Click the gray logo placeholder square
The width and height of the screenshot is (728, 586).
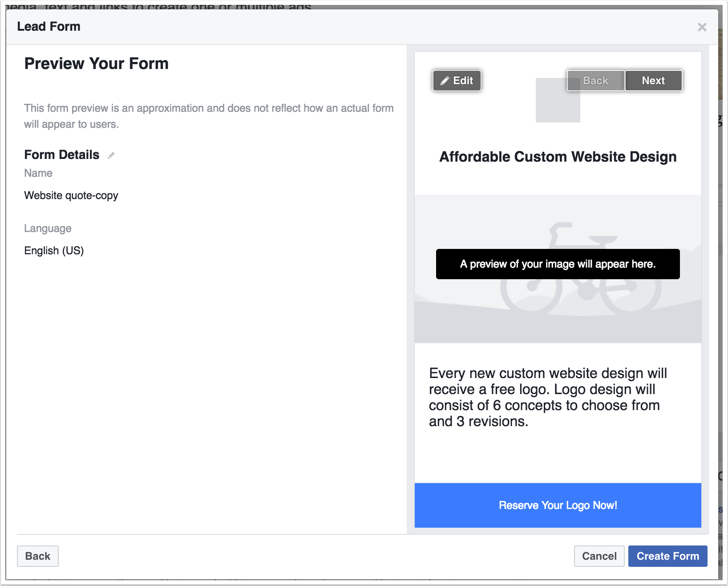pos(558,101)
